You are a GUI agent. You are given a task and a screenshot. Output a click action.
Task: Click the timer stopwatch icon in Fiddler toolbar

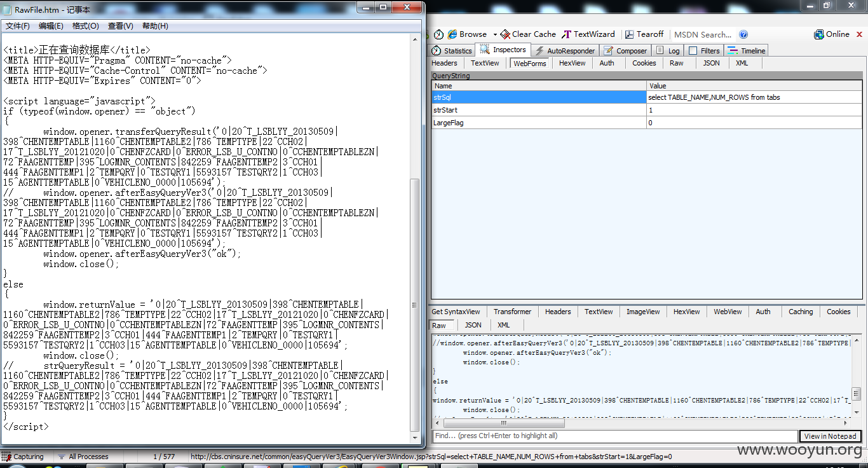click(x=438, y=34)
